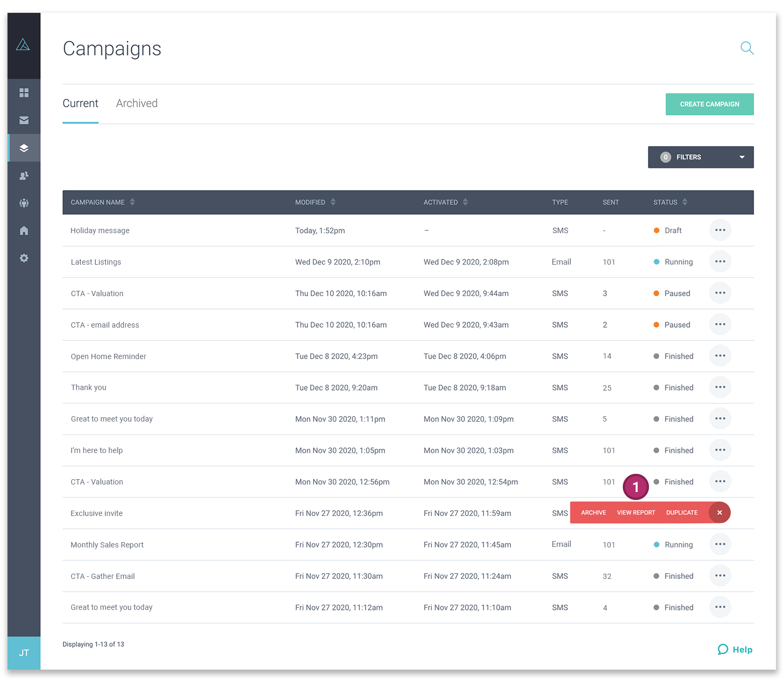
Task: Select the messages envelope icon
Action: pyautogui.click(x=23, y=120)
